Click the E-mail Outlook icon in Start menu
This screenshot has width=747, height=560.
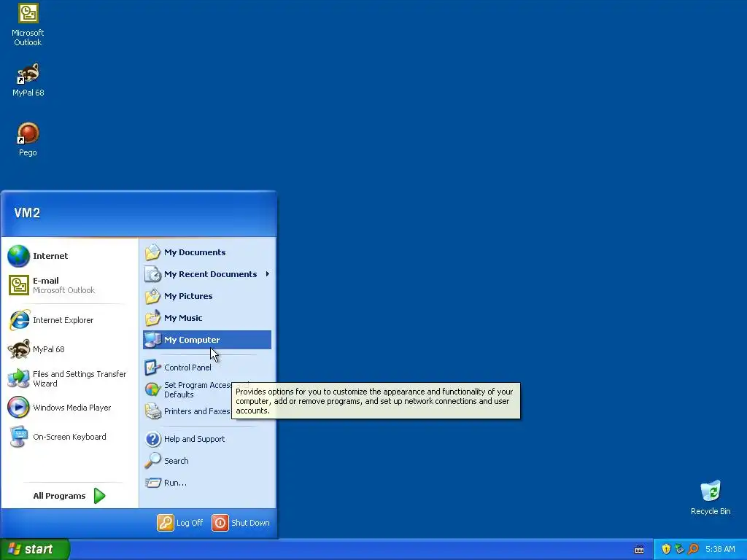(x=18, y=285)
